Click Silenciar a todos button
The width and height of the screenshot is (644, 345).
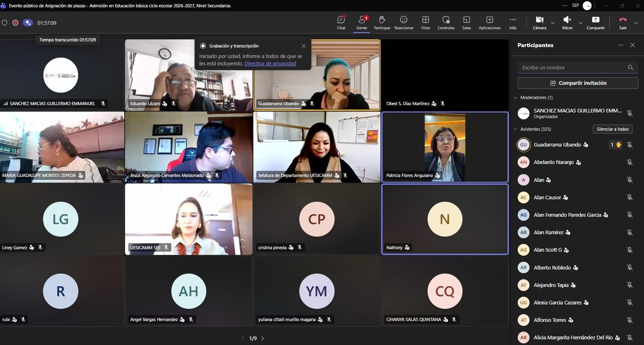coord(612,129)
